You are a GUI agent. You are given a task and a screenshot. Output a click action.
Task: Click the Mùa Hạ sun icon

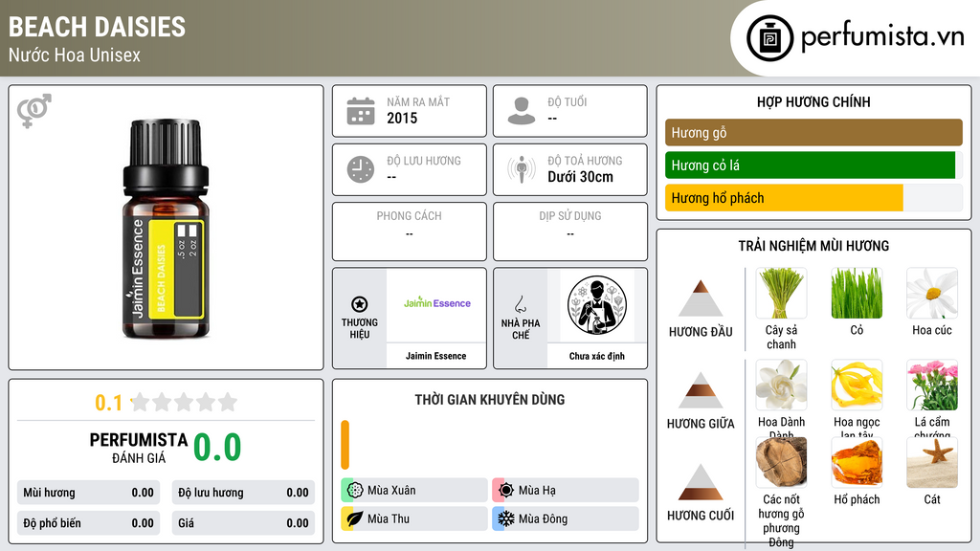point(506,490)
